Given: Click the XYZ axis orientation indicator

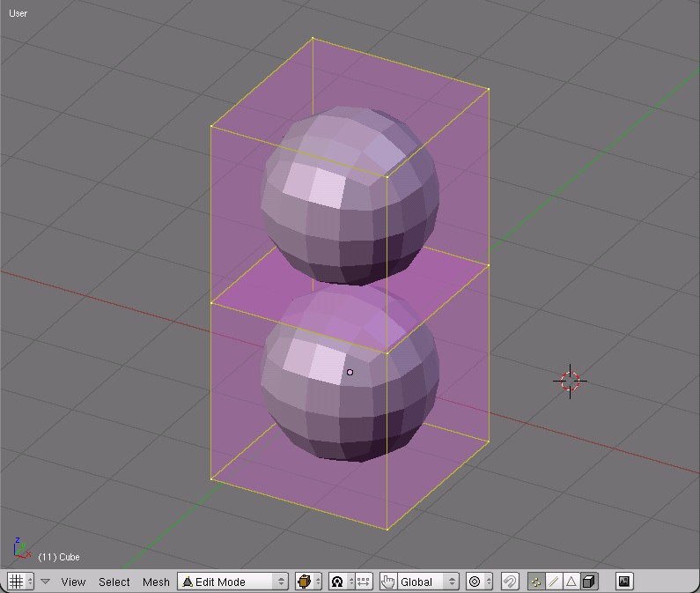Looking at the screenshot, I should tap(21, 548).
